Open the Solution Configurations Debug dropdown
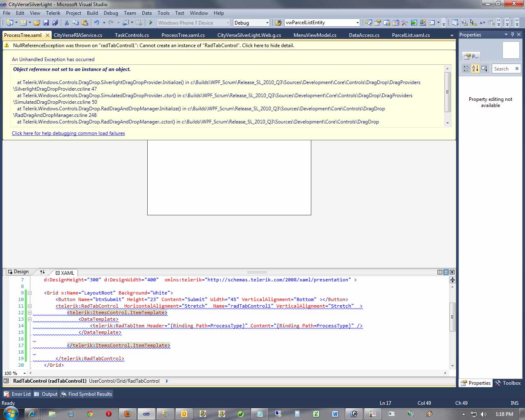 [267, 23]
